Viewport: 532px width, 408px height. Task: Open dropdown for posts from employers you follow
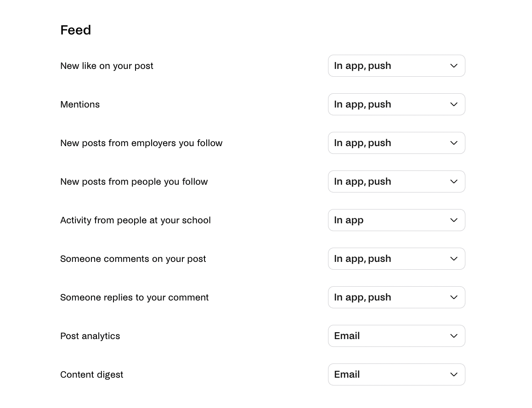396,143
